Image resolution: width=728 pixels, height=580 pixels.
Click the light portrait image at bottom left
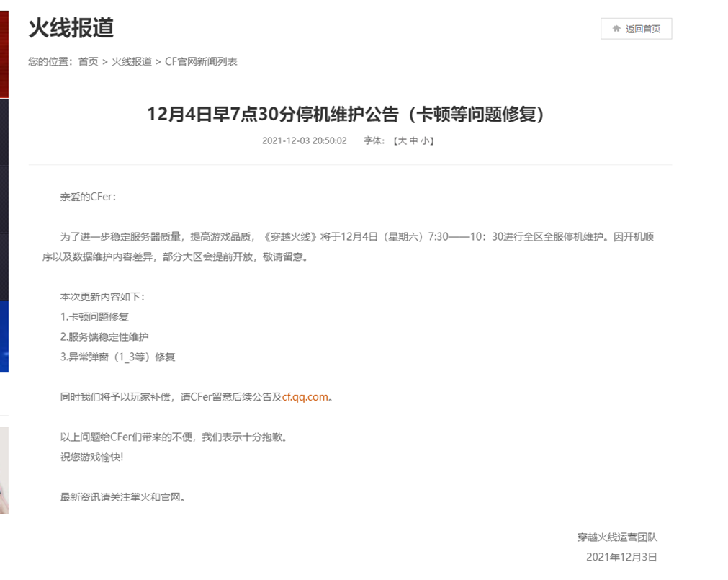[4, 470]
